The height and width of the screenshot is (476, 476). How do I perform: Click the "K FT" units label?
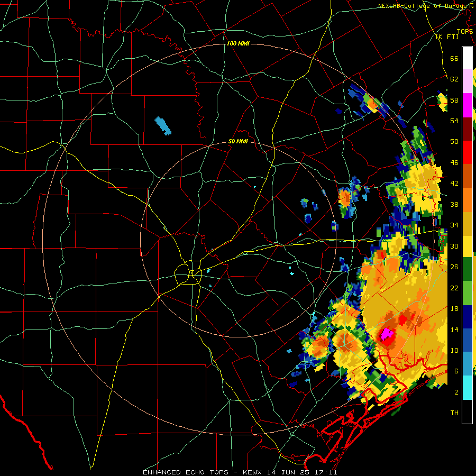pos(447,36)
